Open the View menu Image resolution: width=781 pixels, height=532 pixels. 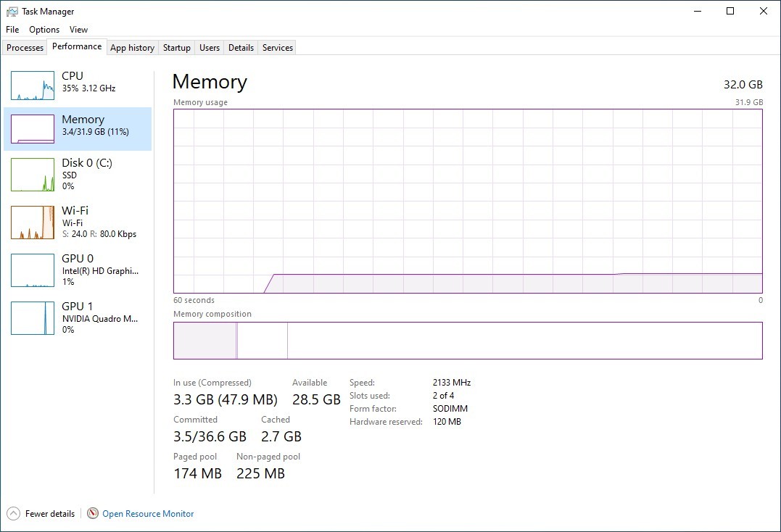coord(79,30)
